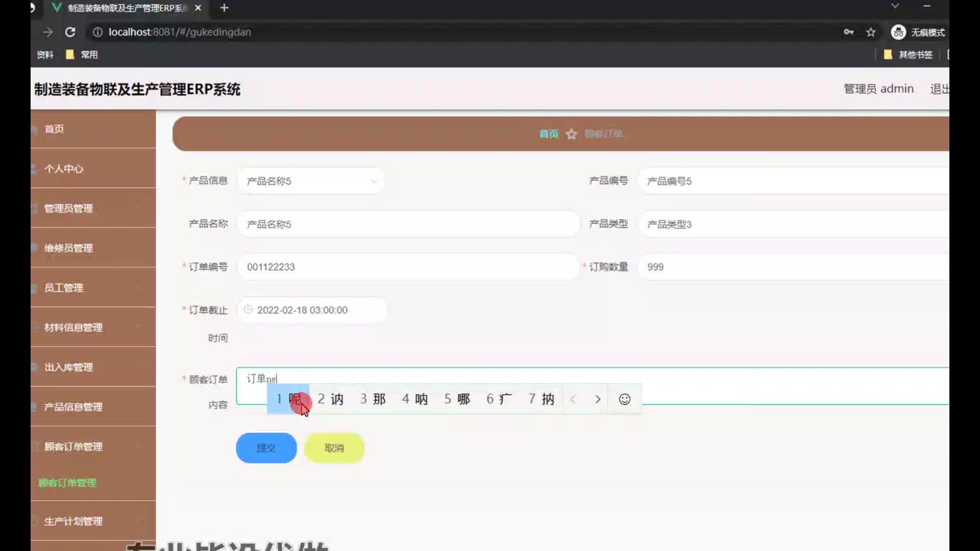Click the bookmark star icon in address bar

[x=871, y=32]
